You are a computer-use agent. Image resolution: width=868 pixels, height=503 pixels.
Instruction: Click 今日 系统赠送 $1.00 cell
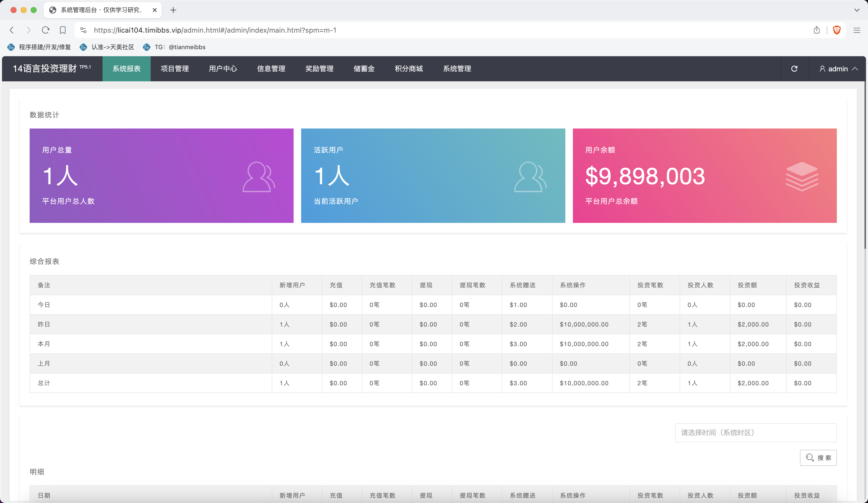(x=527, y=305)
